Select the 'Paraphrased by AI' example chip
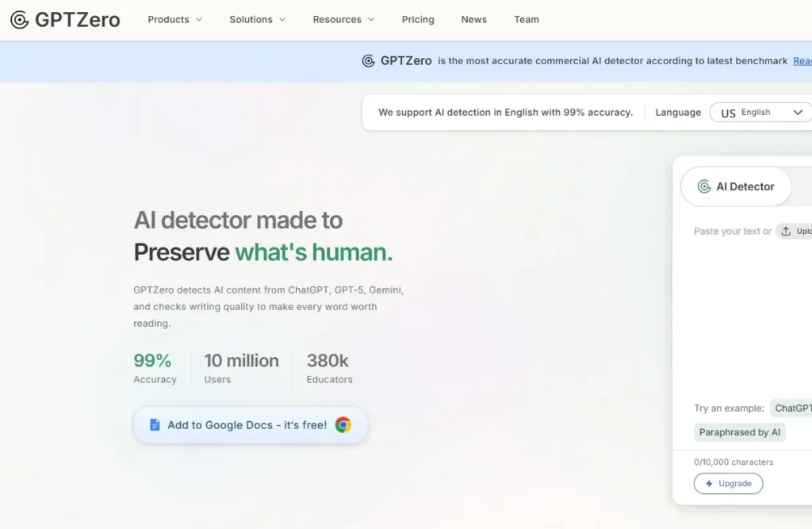Viewport: 812px width, 529px height. pyautogui.click(x=739, y=432)
